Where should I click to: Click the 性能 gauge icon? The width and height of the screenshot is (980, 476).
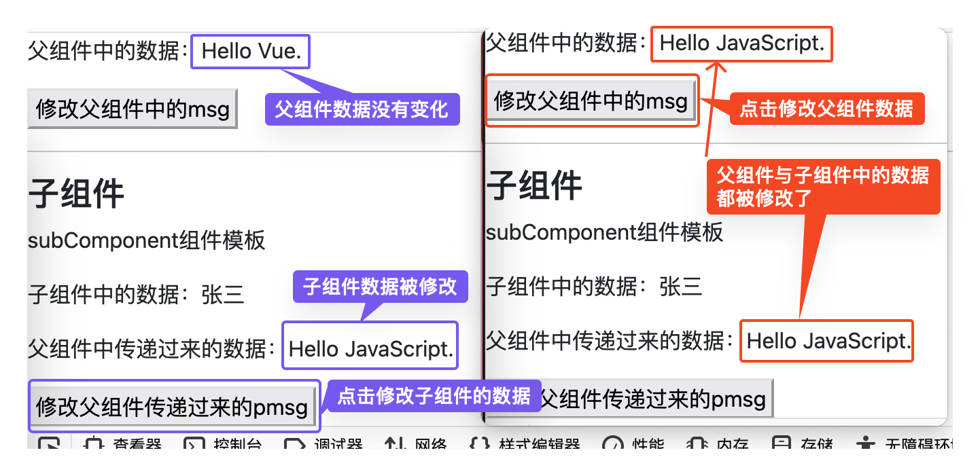tap(612, 445)
